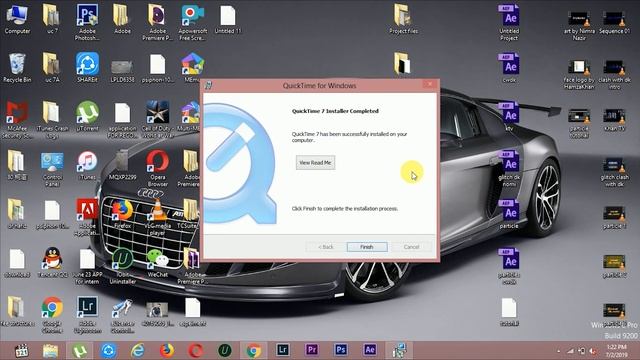Select the june 23 APP for intern file
This screenshot has height=360, width=640.
coord(87,266)
